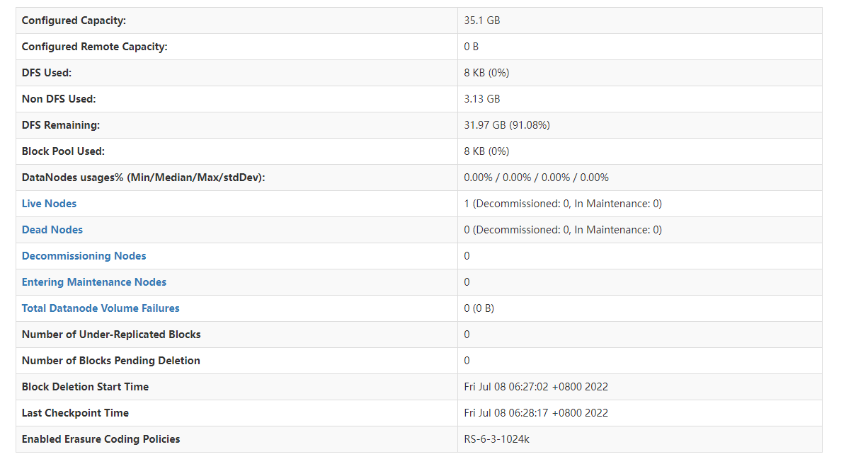Viewport: 868px width, 459px height.
Task: Select the Live Nodes count text
Action: click(563, 204)
